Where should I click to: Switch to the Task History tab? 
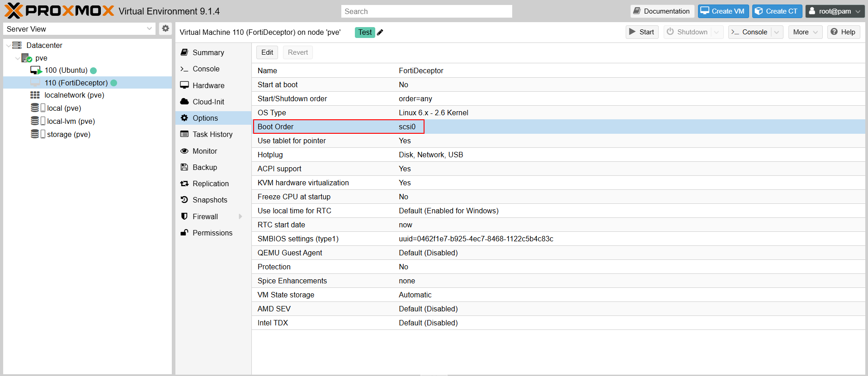(x=212, y=134)
